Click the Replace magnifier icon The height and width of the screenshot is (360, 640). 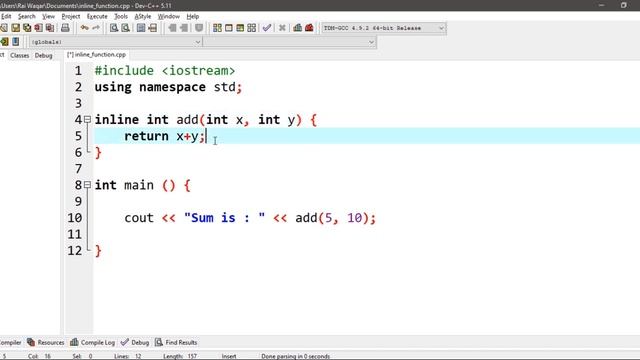pyautogui.click(x=125, y=28)
